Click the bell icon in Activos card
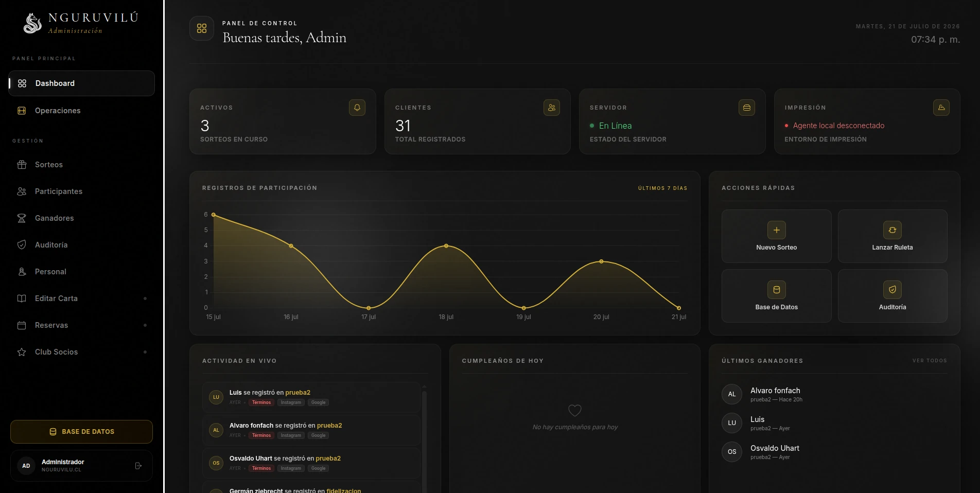 (357, 108)
